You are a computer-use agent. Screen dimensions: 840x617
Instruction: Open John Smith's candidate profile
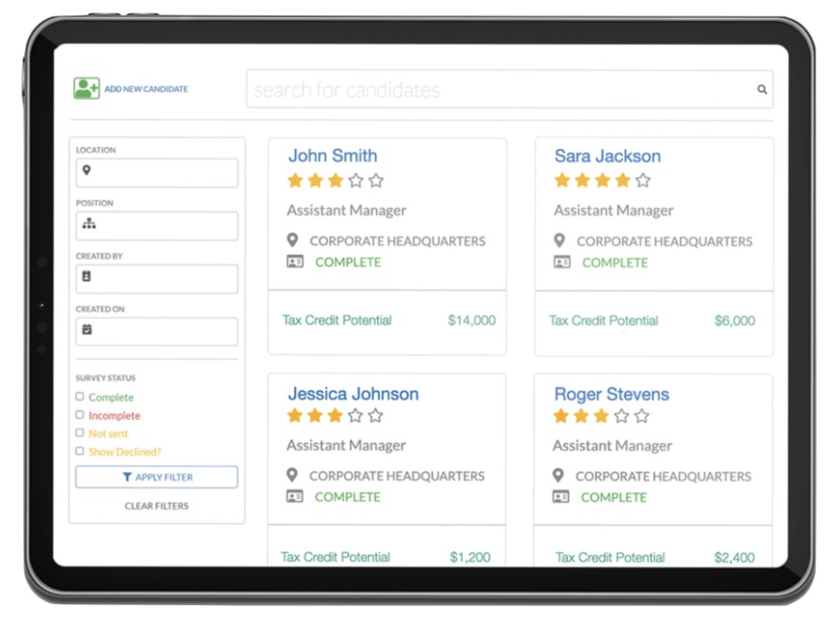pos(333,155)
